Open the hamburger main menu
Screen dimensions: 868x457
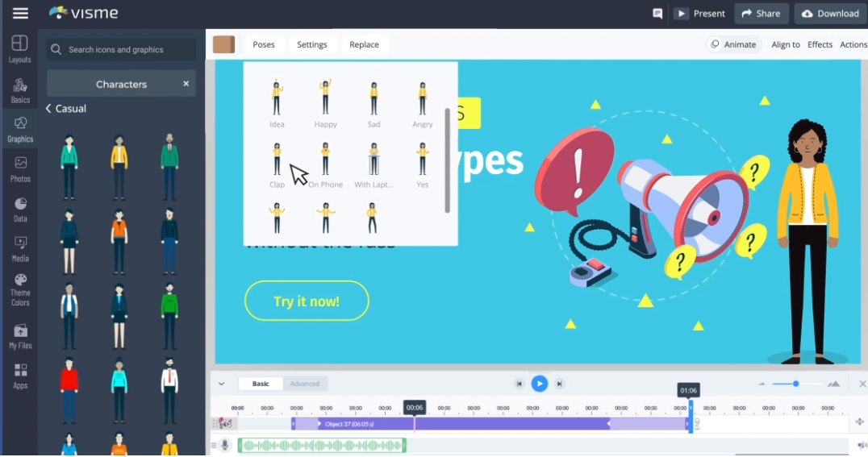pyautogui.click(x=20, y=13)
